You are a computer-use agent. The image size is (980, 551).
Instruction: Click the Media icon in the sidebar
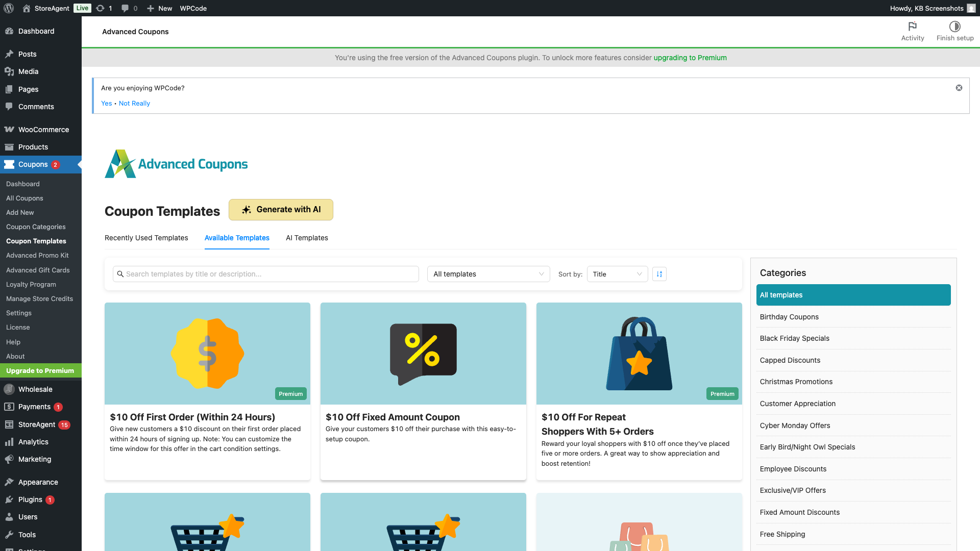coord(9,71)
